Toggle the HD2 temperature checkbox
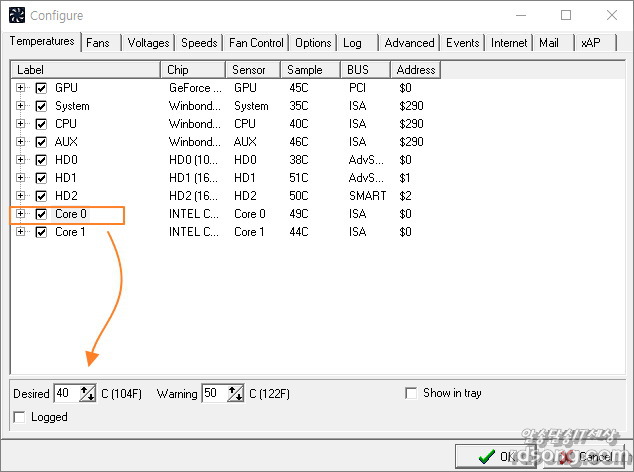Viewport: 634px width, 472px height. 41,196
